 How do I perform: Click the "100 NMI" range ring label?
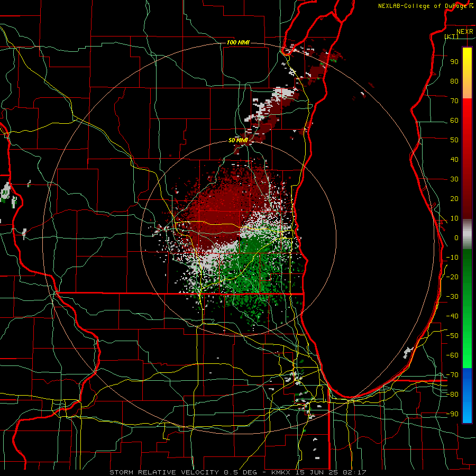coord(238,42)
